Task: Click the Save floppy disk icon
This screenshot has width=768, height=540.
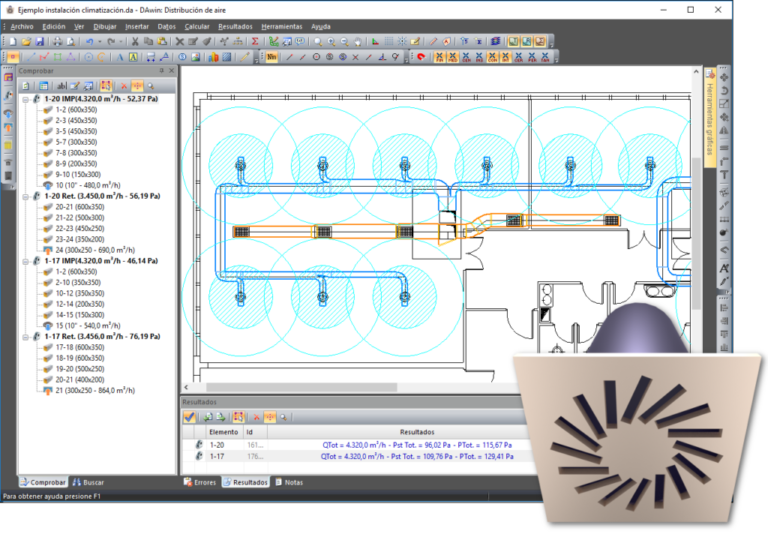Action: click(x=40, y=42)
